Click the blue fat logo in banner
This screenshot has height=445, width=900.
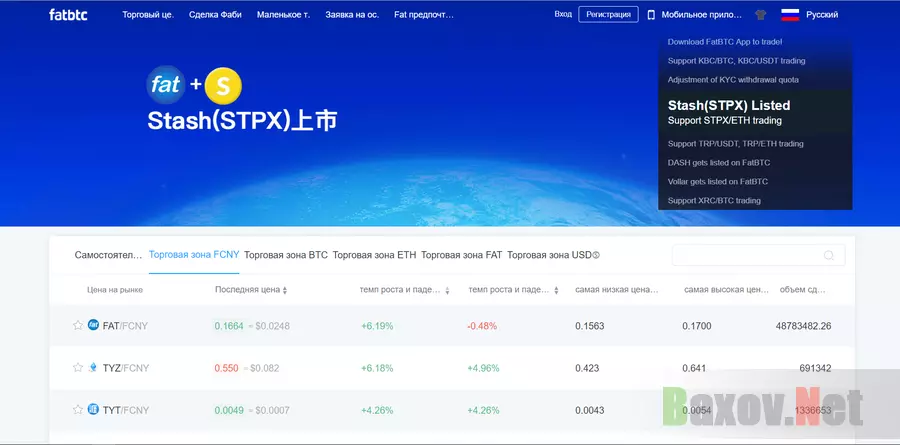166,86
